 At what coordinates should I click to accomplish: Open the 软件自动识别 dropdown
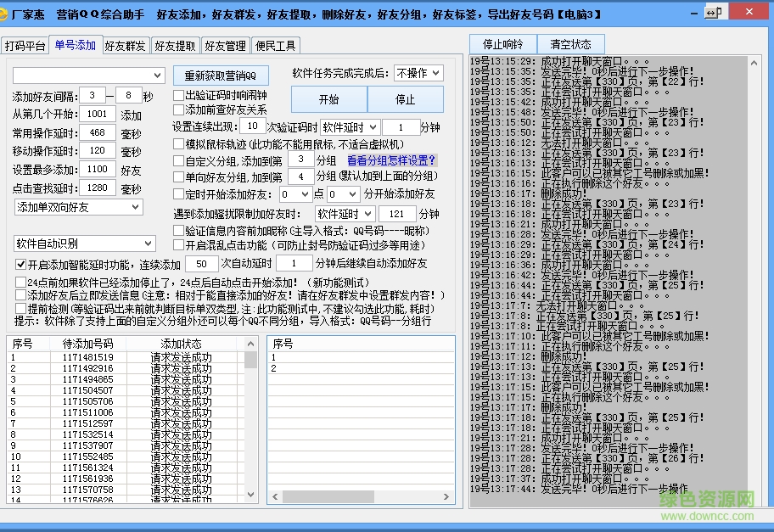(x=83, y=243)
